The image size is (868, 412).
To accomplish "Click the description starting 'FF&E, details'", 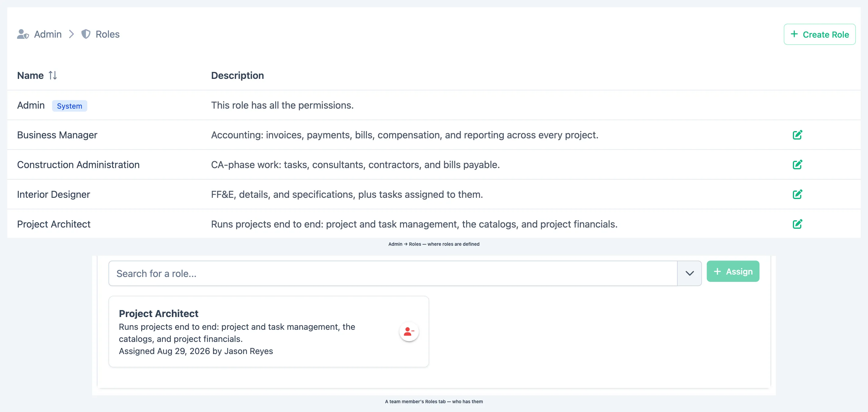I will [x=347, y=194].
